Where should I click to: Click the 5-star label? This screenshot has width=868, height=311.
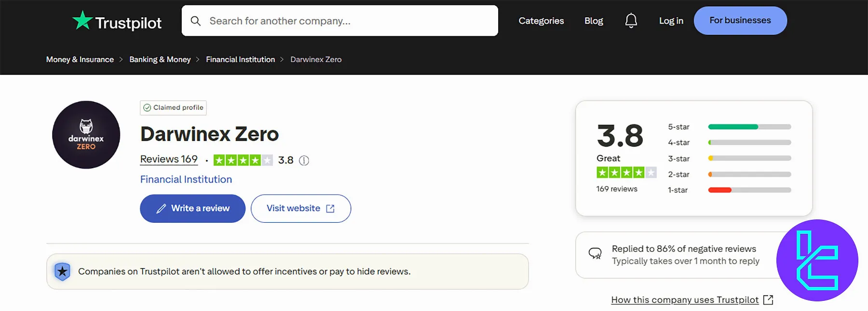pos(678,127)
